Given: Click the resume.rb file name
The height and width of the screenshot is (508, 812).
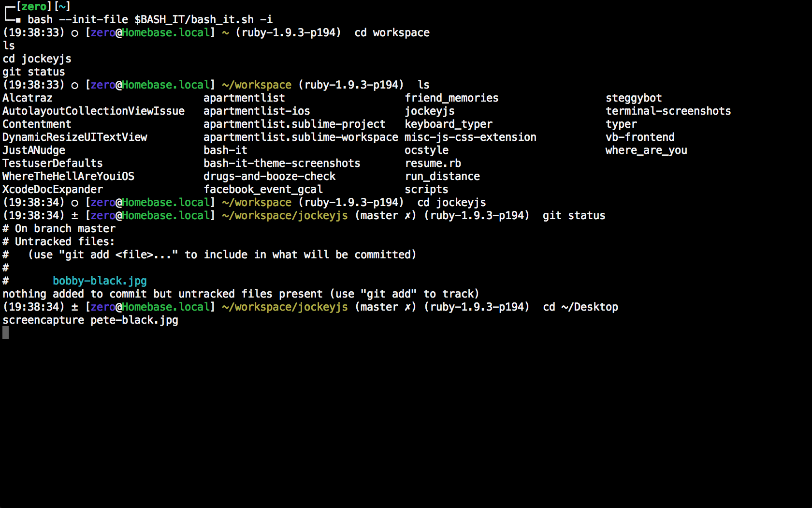Looking at the screenshot, I should (433, 163).
